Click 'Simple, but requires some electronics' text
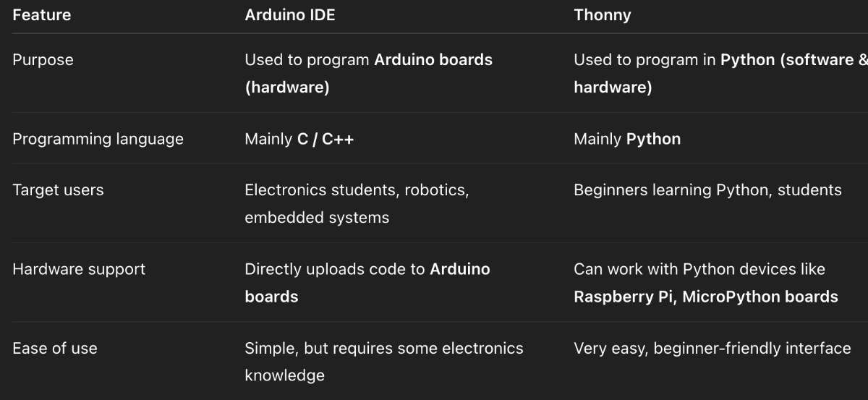Screen dimensions: 868x400 point(383,349)
